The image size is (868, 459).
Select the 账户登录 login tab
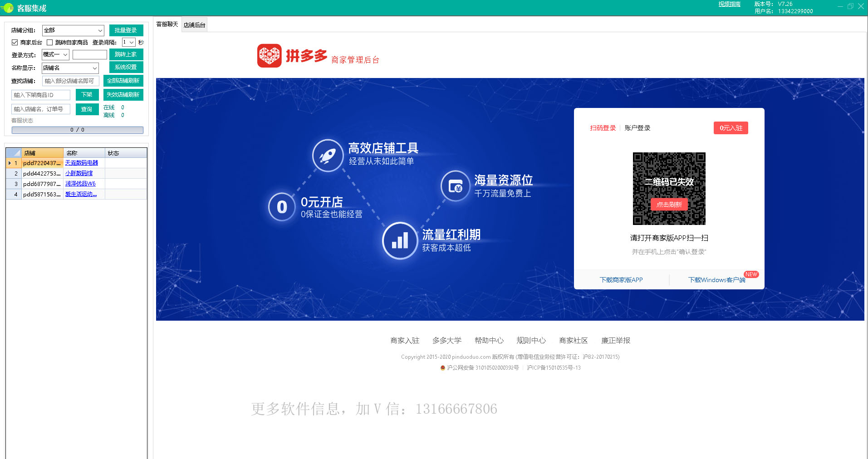(637, 127)
